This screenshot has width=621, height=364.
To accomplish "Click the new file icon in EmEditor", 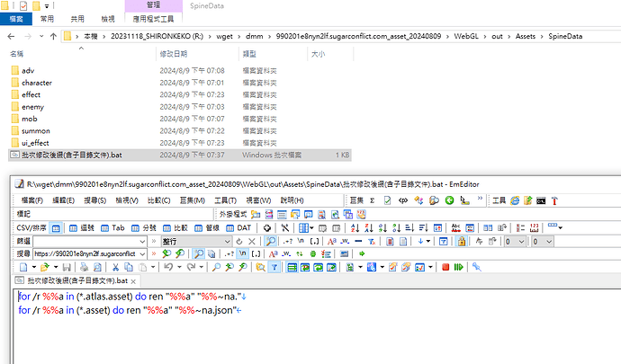I will point(22,267).
